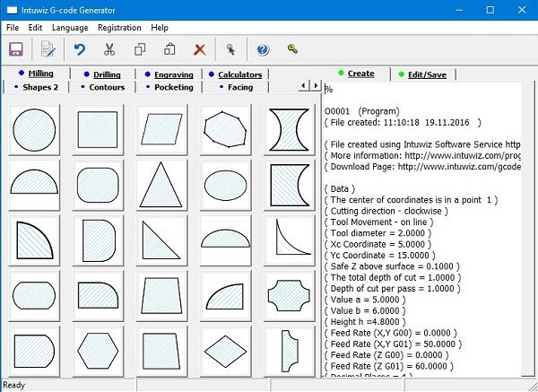Open Help via the question mark icon
Screen dimensions: 538x392
[x=263, y=49]
